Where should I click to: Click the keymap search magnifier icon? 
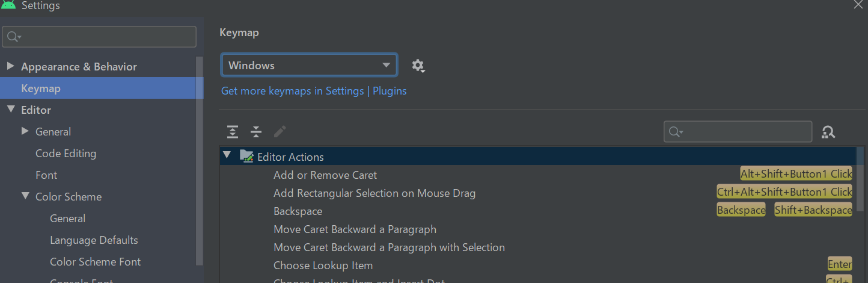[676, 132]
